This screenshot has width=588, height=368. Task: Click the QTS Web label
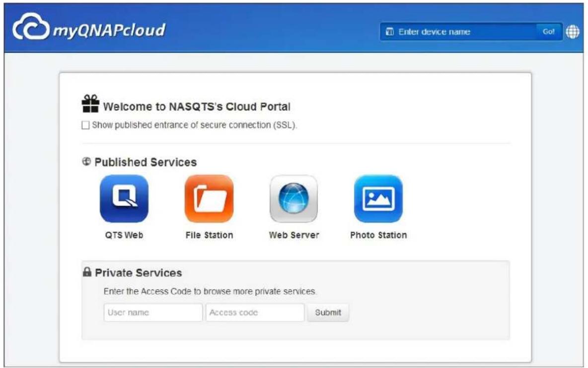click(124, 235)
